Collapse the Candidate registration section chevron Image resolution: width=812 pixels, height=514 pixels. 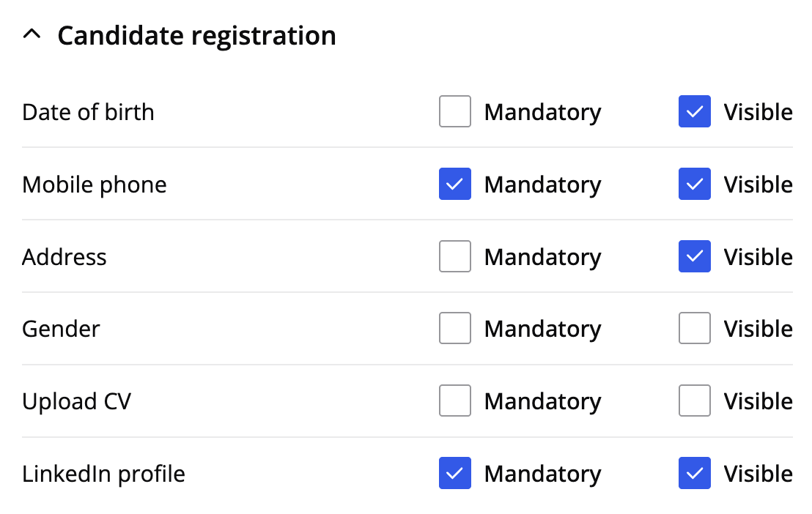pyautogui.click(x=32, y=35)
